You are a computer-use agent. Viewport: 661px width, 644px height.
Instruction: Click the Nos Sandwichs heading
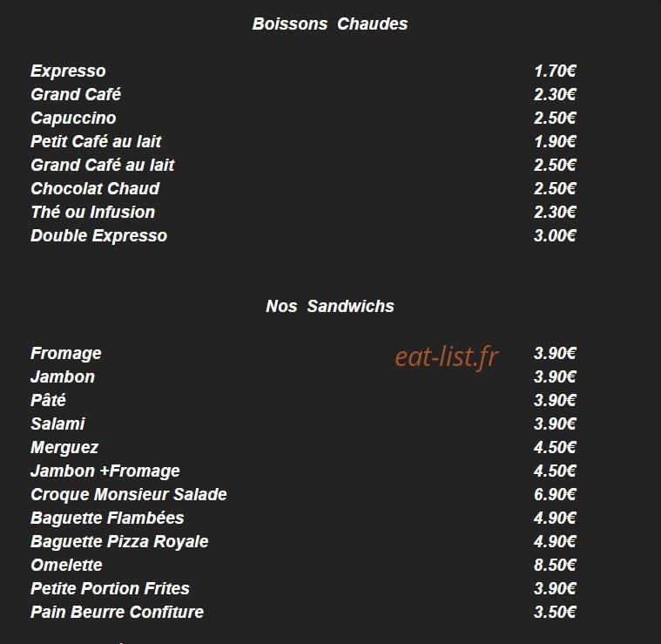(x=330, y=306)
